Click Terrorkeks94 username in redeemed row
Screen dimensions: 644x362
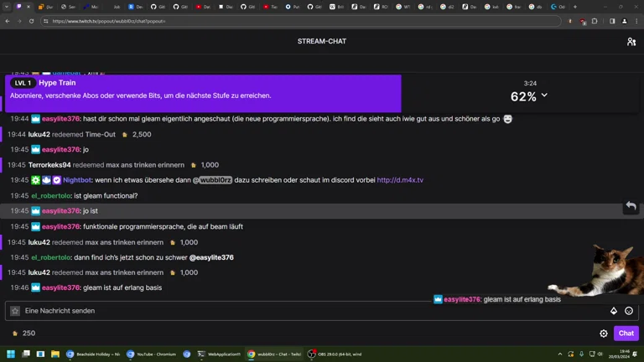pos(49,165)
